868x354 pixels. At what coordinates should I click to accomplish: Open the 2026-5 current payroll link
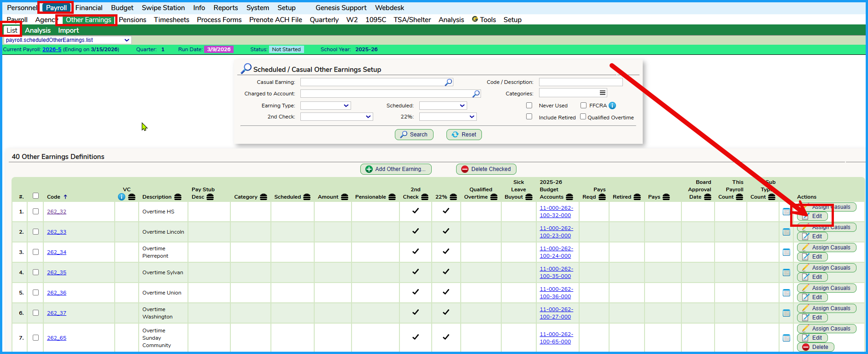coord(52,49)
